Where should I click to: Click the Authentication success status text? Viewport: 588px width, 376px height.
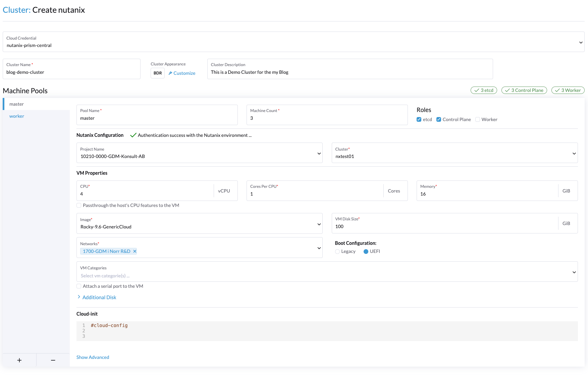(x=195, y=135)
